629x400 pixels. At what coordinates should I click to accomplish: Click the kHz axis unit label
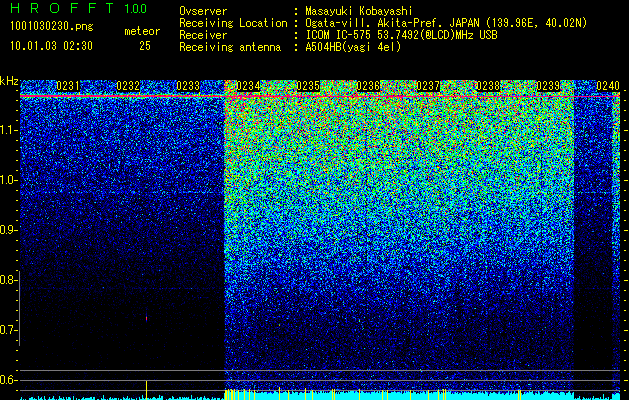(x=9, y=81)
